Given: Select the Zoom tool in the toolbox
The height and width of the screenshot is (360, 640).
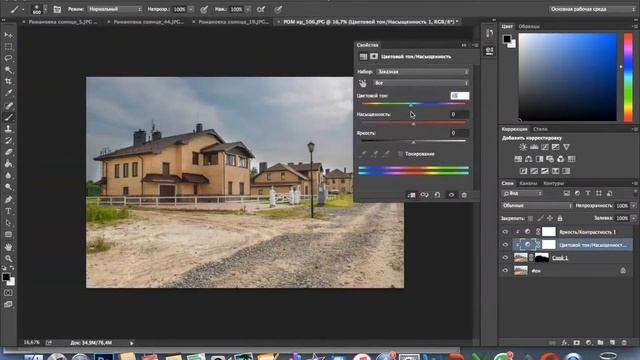Looking at the screenshot, I should (8, 259).
